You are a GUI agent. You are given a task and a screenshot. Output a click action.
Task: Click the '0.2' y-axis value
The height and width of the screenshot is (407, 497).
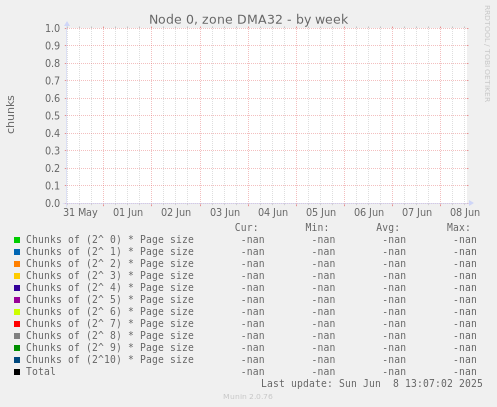53,168
